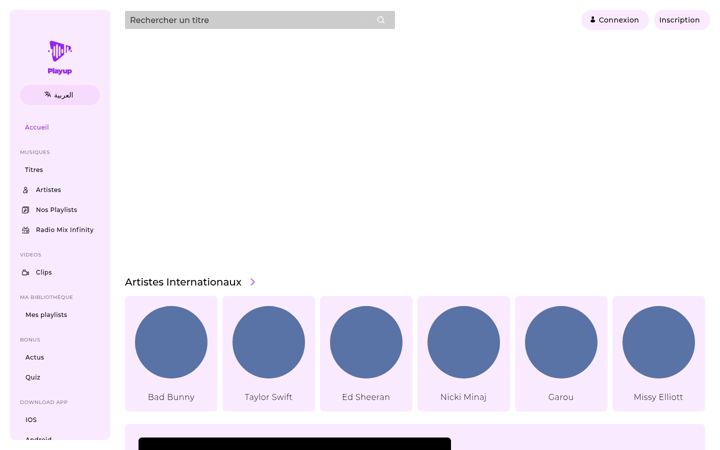
Task: Expand Artistes Internationaux with the chevron arrow
Action: [x=253, y=282]
